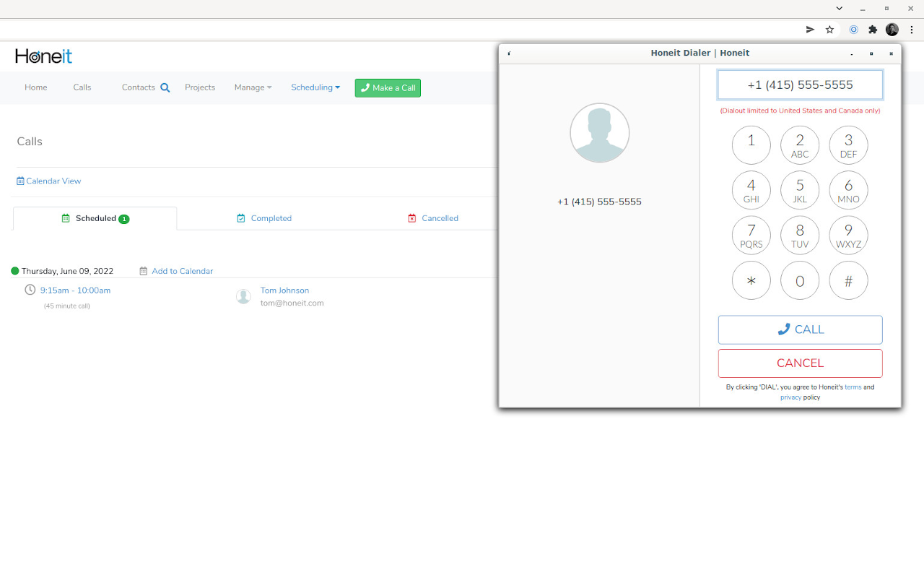This screenshot has width=924, height=578.
Task: Click the caller avatar placeholder in dialer
Action: [599, 133]
